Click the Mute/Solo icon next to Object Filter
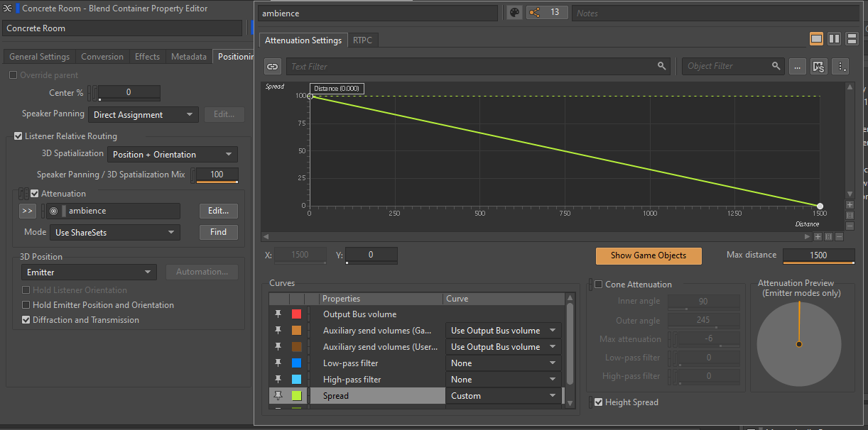 pyautogui.click(x=818, y=66)
